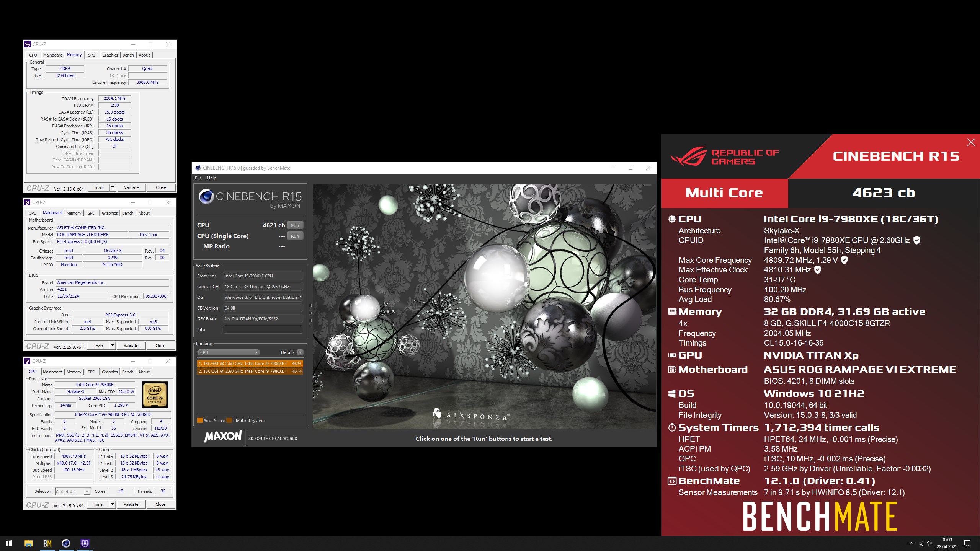The height and width of the screenshot is (551, 980).
Task: Click the Republic of Gamers logo
Action: (725, 156)
